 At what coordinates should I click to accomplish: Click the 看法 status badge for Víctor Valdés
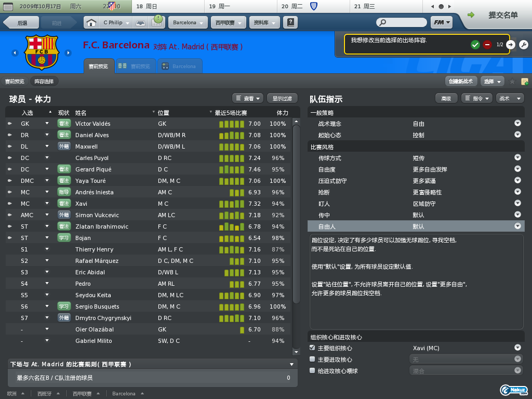(x=64, y=124)
